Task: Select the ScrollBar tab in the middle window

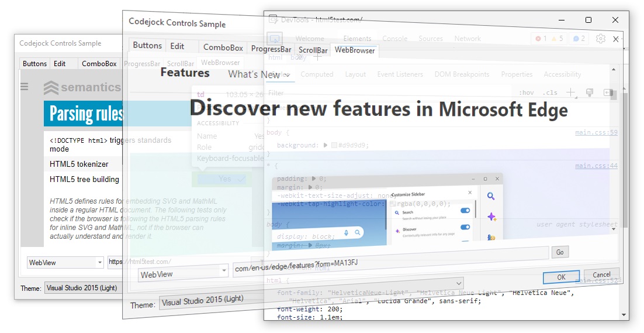Action: coord(313,50)
